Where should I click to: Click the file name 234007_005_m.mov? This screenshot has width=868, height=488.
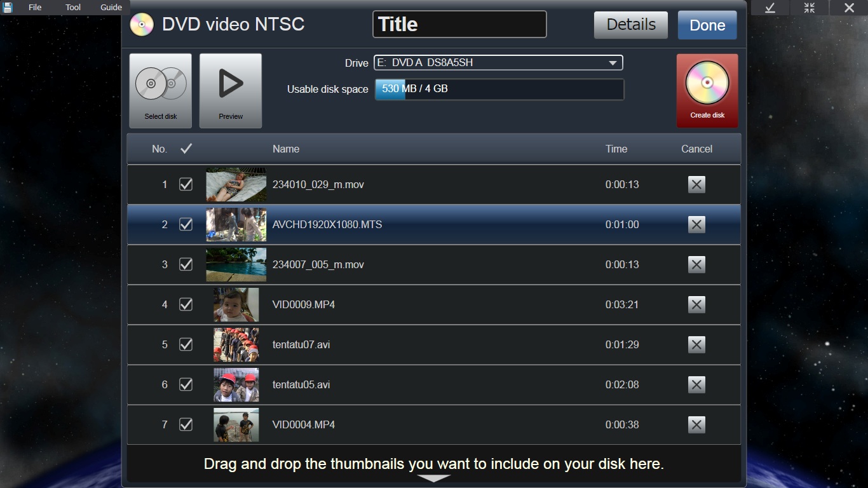tap(318, 264)
